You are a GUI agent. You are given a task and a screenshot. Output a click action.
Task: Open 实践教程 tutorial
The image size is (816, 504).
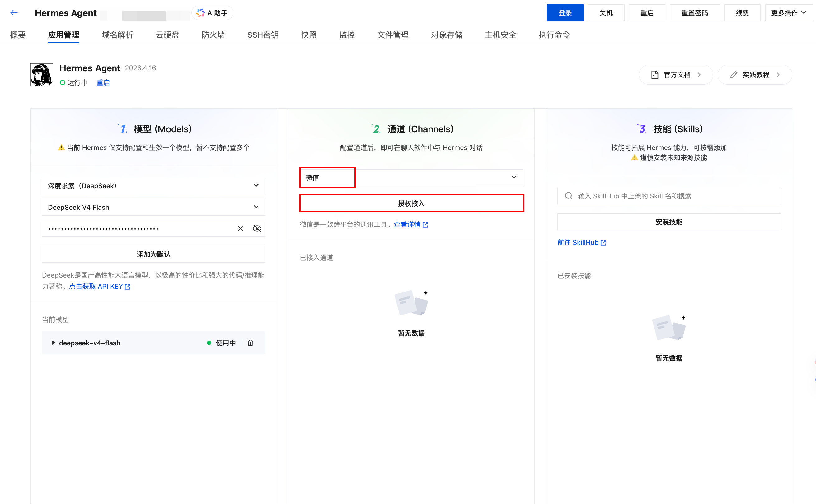[755, 75]
